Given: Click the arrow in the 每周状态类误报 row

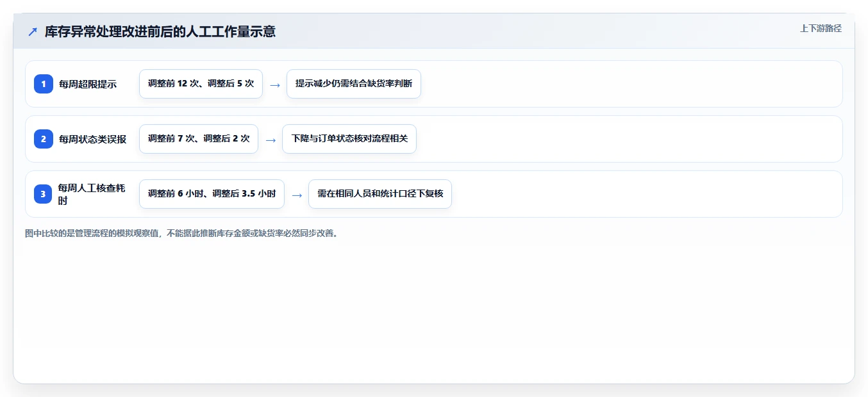Looking at the screenshot, I should point(271,140).
